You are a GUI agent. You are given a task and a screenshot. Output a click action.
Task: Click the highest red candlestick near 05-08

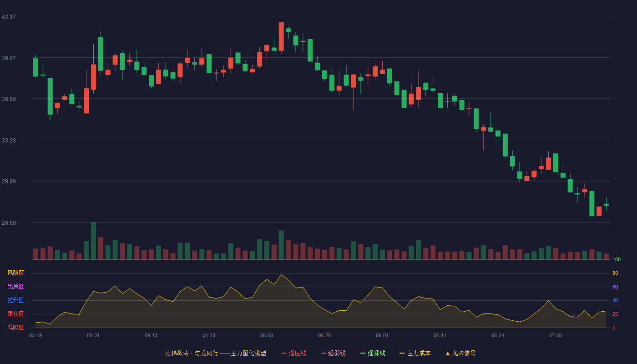point(281,36)
